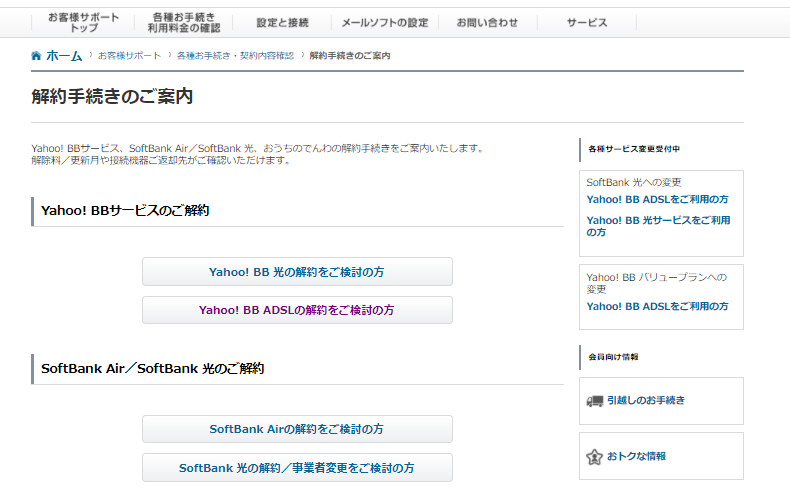Click Yahoo! BB ADSLの解約をご検討の方 button

click(297, 310)
